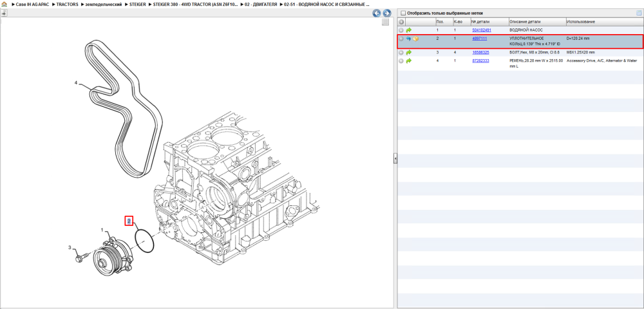Click the small square icon above the diagram

coord(385,22)
